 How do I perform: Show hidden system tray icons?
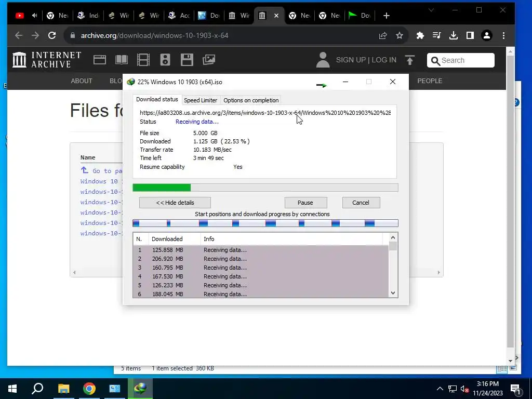tap(440, 389)
